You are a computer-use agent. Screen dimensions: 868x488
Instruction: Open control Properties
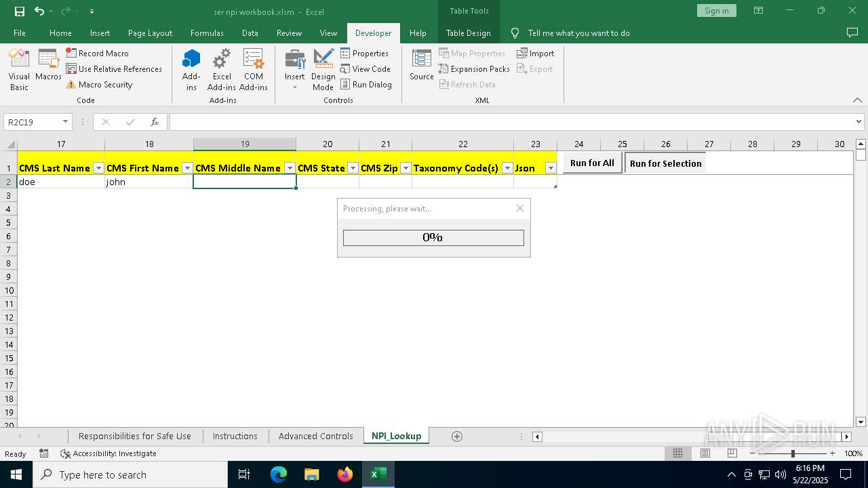point(365,53)
